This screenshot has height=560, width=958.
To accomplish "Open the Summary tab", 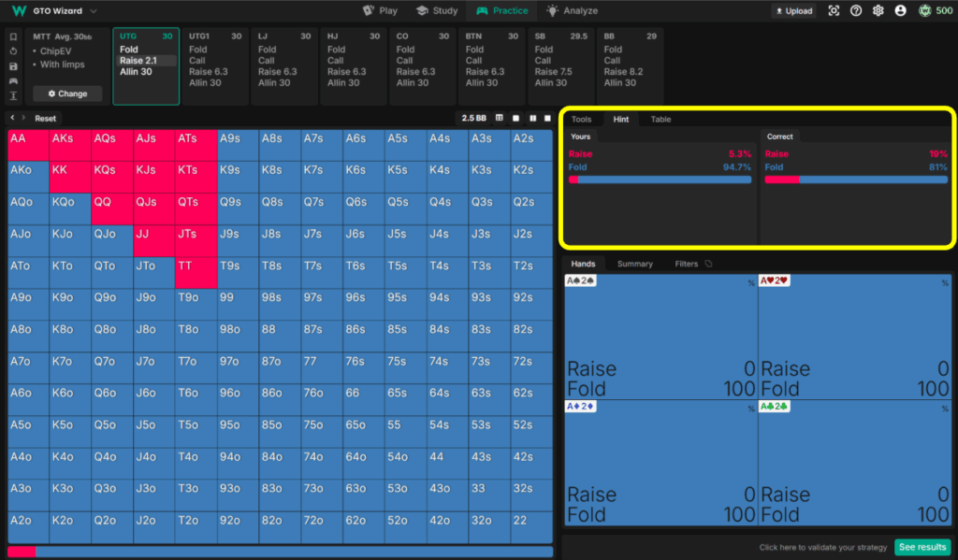I will pyautogui.click(x=634, y=264).
